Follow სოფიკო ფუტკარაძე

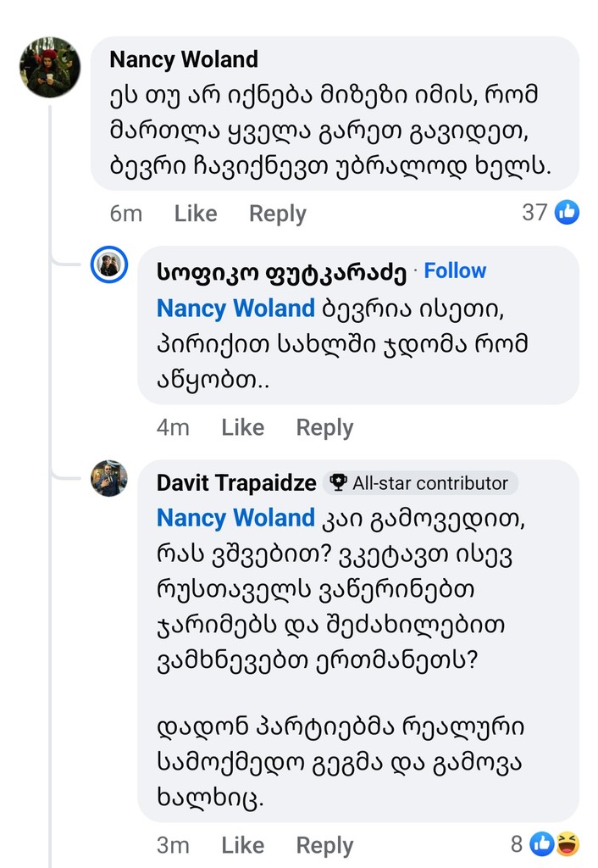coord(455,271)
